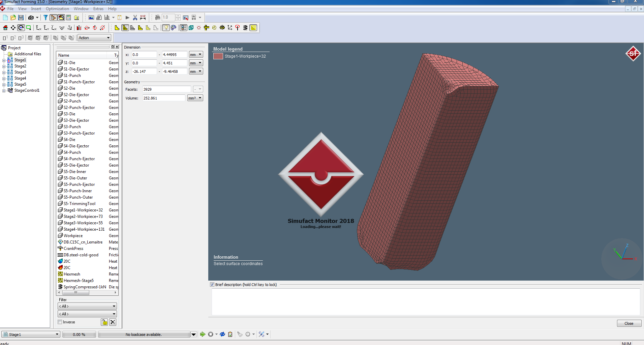Select the rotate view tool
Image resolution: width=644 pixels, height=345 pixels.
pyautogui.click(x=21, y=28)
